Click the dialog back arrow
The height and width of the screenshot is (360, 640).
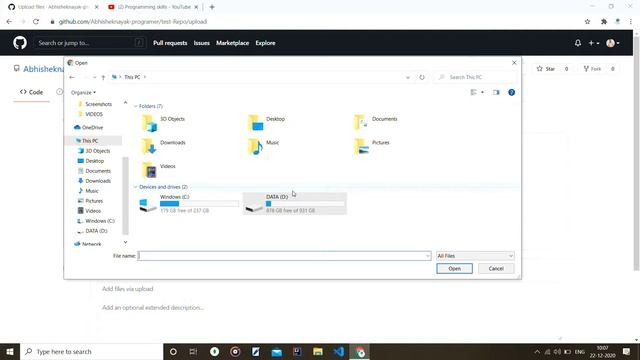click(72, 77)
